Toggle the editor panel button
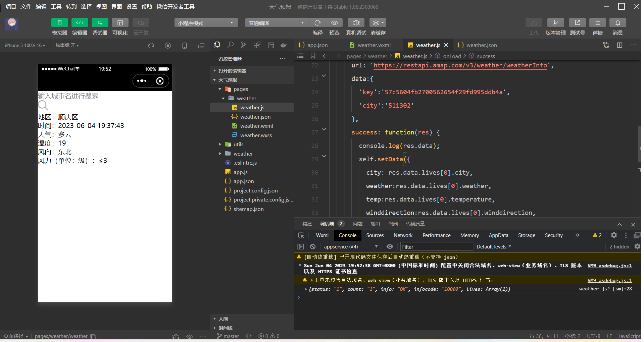This screenshot has width=644, height=342. tap(80, 23)
